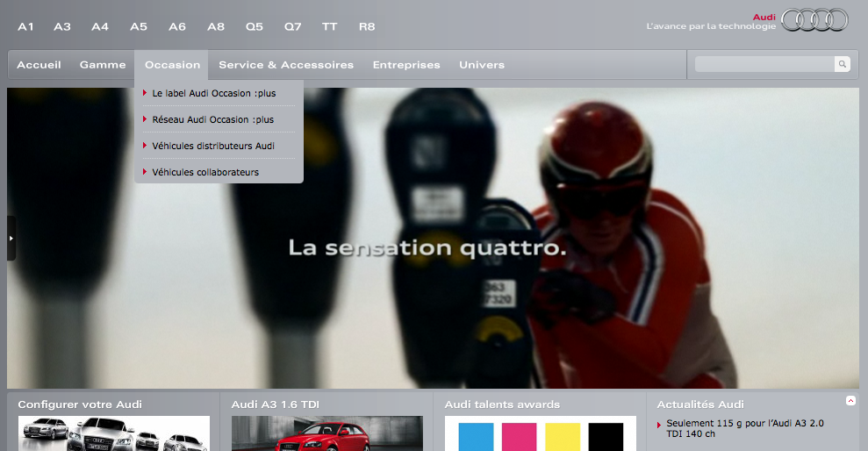Open the A3 model page
The width and height of the screenshot is (868, 451).
[62, 26]
